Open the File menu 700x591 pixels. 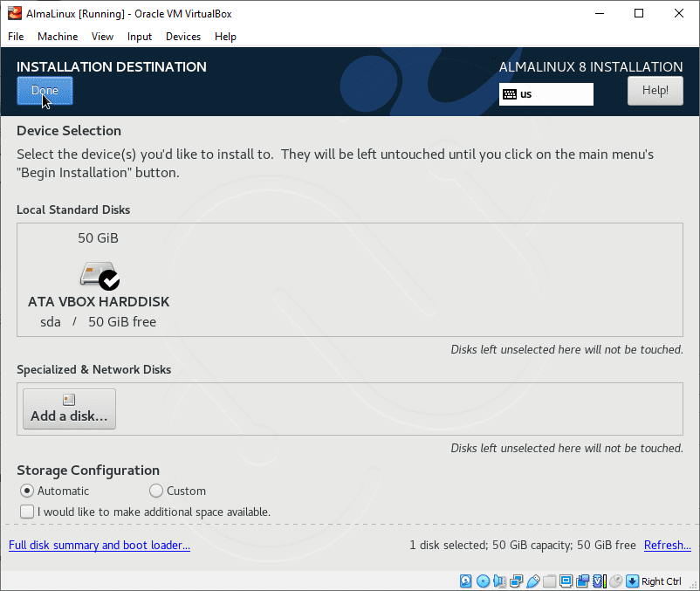pos(16,37)
